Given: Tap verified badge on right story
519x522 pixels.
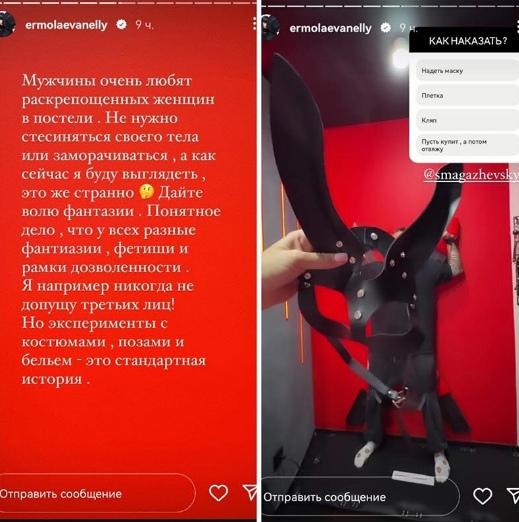Looking at the screenshot, I should pyautogui.click(x=386, y=28).
